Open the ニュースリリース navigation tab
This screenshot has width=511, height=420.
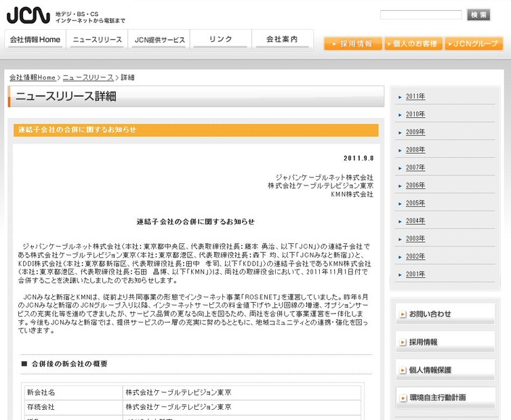[97, 40]
